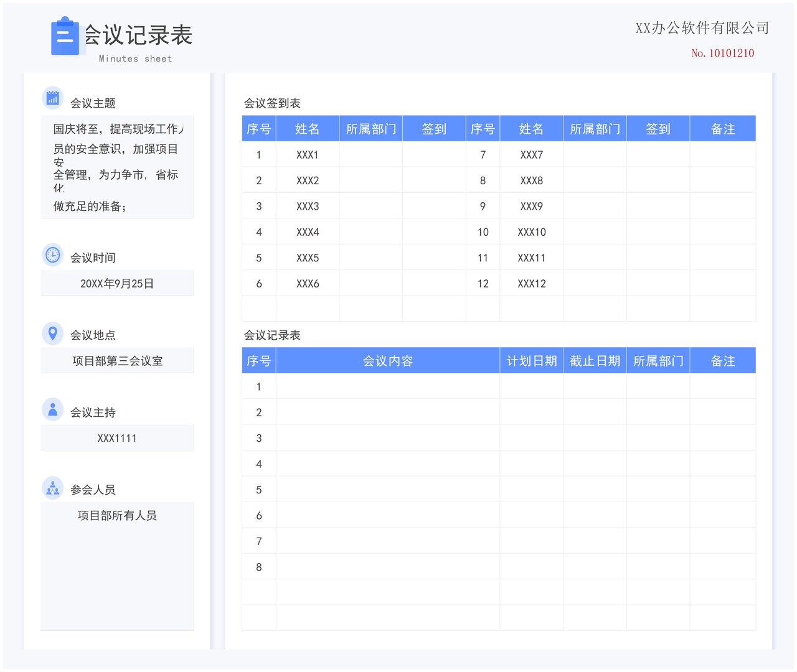
Task: Click the 会议内容 column header
Action: (387, 361)
